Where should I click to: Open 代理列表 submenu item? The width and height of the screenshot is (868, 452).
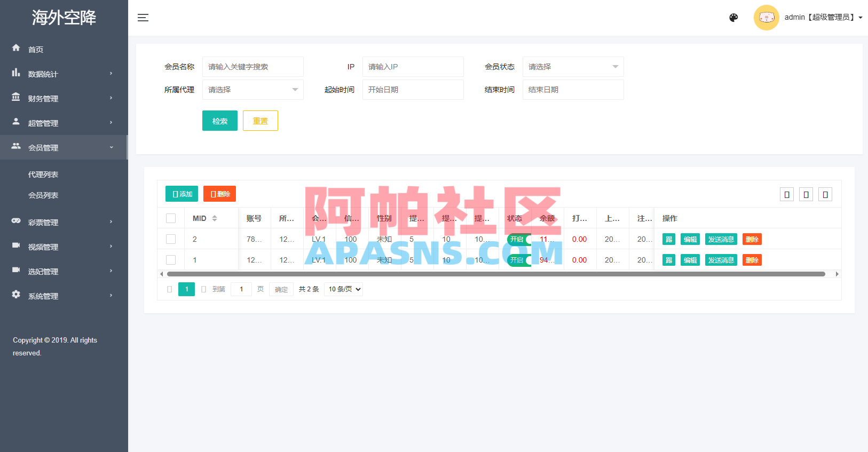point(43,175)
